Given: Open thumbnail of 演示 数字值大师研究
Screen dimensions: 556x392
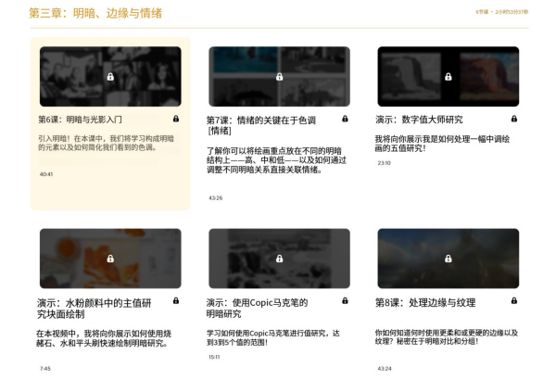Looking at the screenshot, I should [x=449, y=77].
